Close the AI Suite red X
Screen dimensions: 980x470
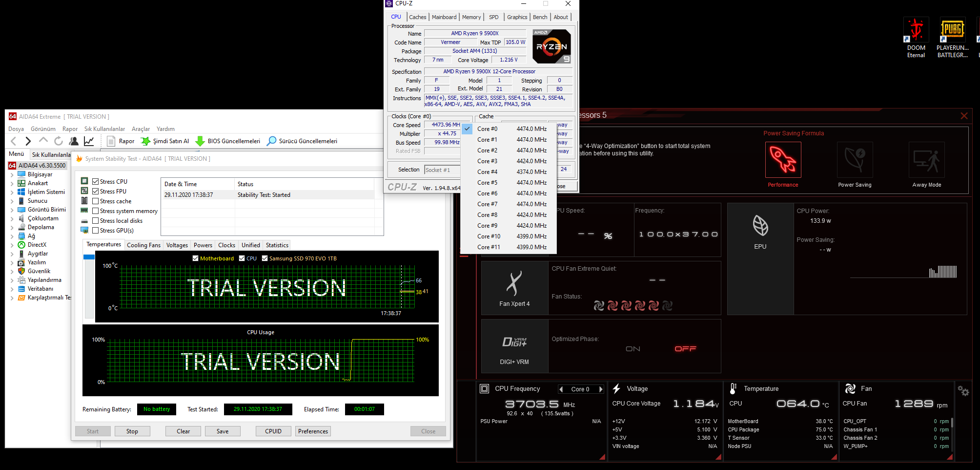pyautogui.click(x=964, y=116)
